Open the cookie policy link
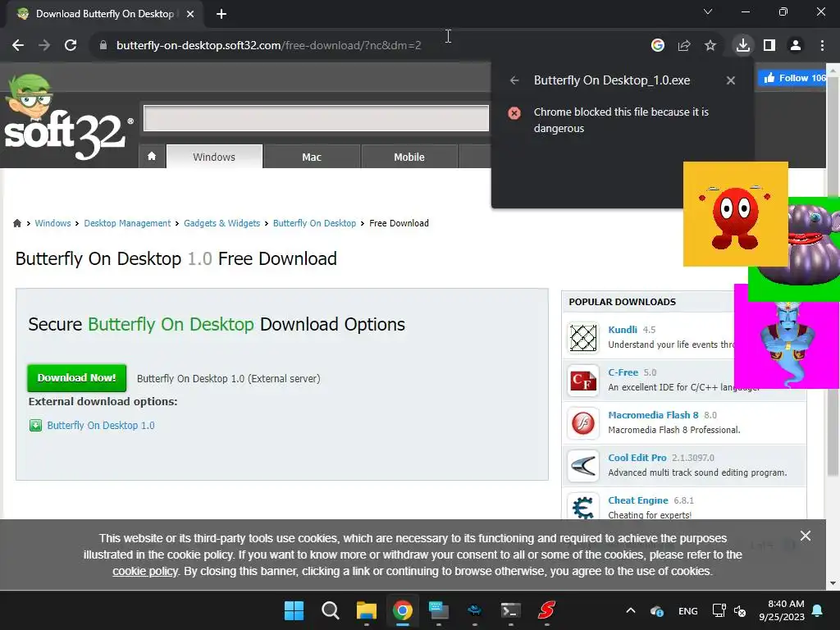This screenshot has height=630, width=840. (144, 571)
